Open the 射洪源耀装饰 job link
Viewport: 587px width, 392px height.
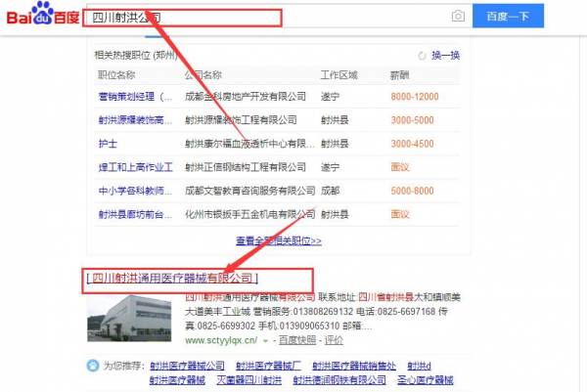(x=136, y=120)
